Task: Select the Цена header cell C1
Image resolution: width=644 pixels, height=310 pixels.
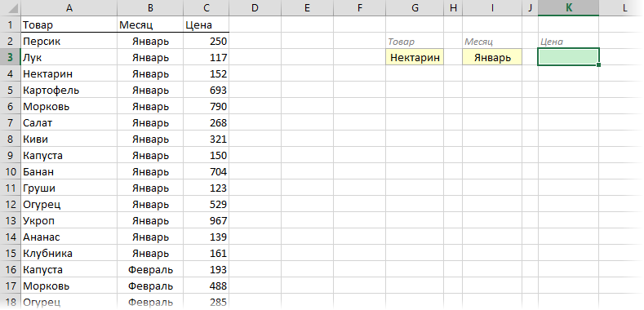Action: pos(207,24)
